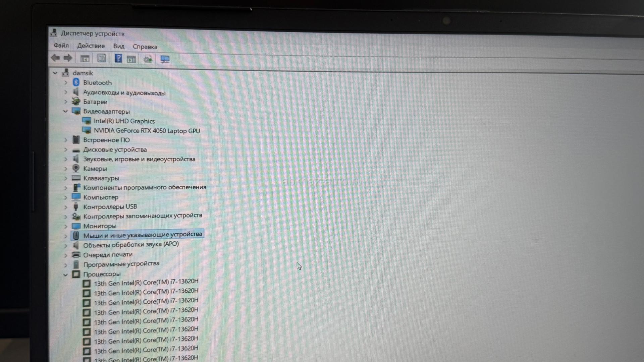Click the Show/Hide console tree icon
This screenshot has width=644, height=362.
[85, 59]
